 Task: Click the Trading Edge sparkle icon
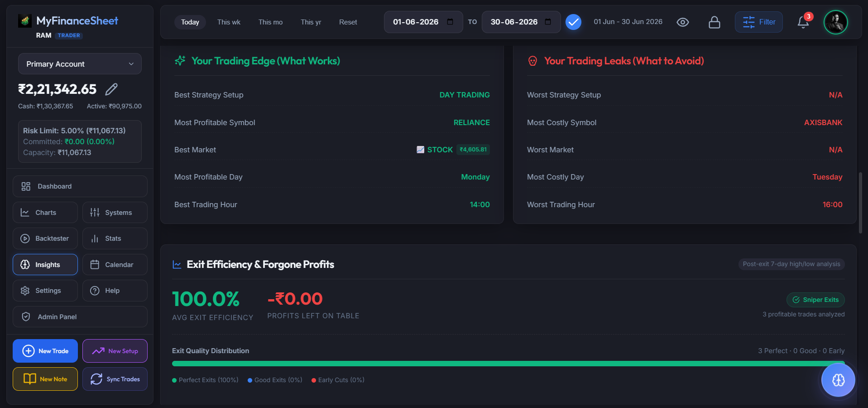(180, 61)
